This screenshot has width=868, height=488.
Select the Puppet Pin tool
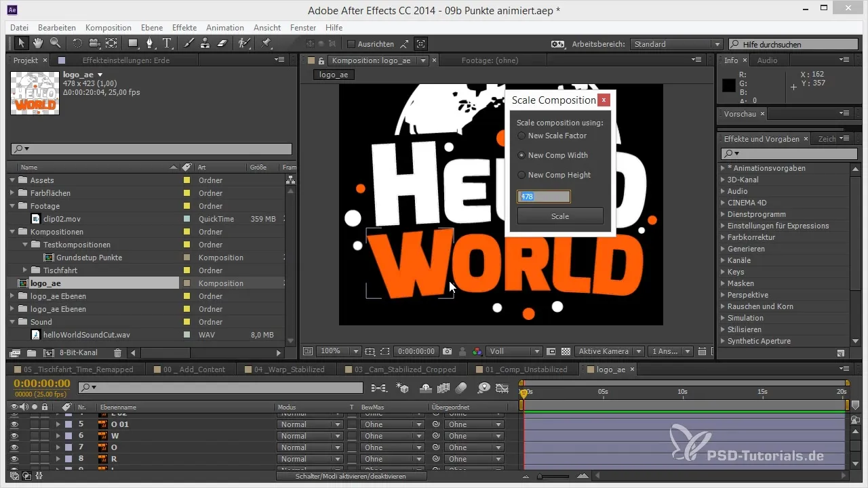(266, 43)
